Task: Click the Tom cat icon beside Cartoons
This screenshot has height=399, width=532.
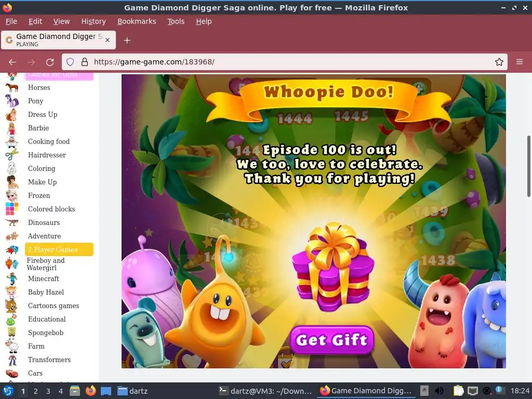Action: (11, 305)
